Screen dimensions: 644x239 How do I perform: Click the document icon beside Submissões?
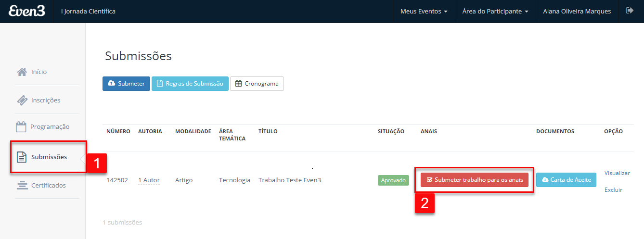coord(22,157)
